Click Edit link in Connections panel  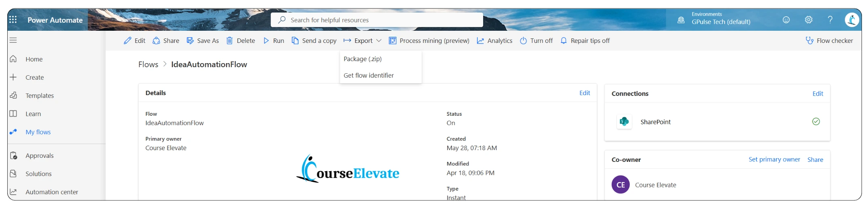tap(818, 93)
